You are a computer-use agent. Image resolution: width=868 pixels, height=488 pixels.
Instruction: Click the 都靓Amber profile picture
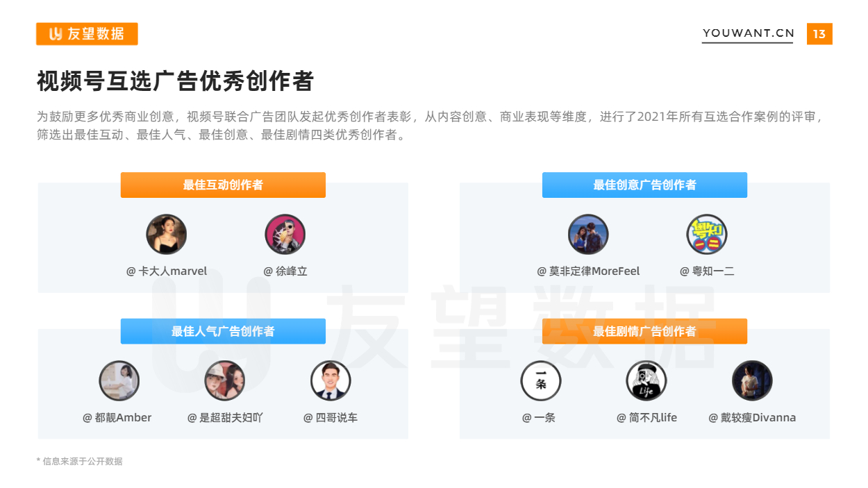click(x=119, y=380)
